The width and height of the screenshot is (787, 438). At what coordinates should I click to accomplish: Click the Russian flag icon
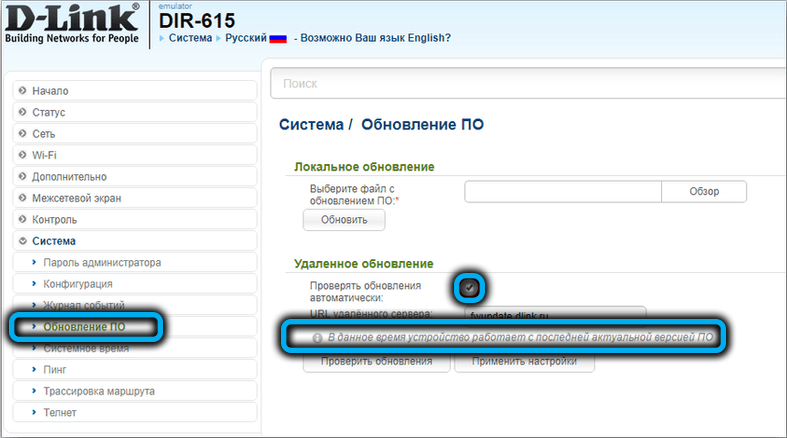(278, 38)
